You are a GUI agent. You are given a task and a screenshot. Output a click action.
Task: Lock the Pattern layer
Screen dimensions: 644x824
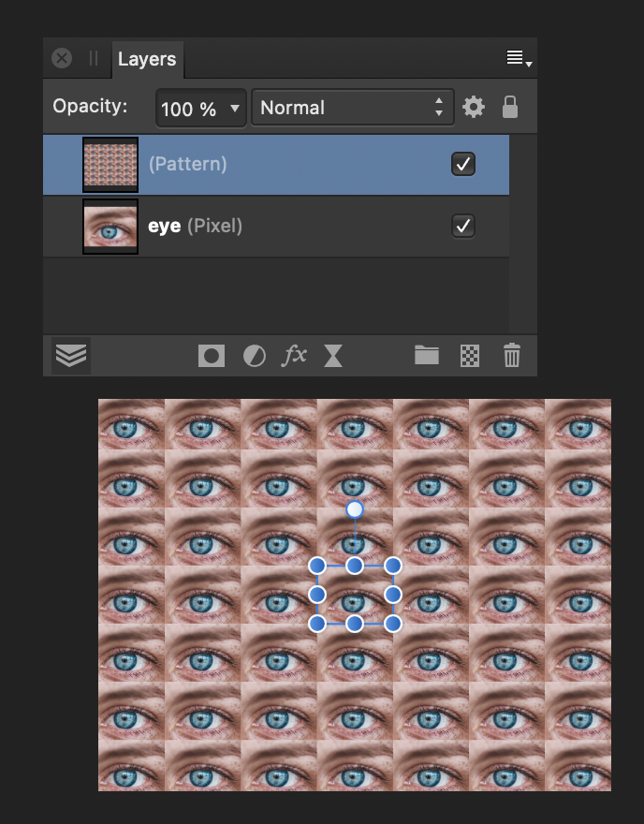click(x=510, y=107)
